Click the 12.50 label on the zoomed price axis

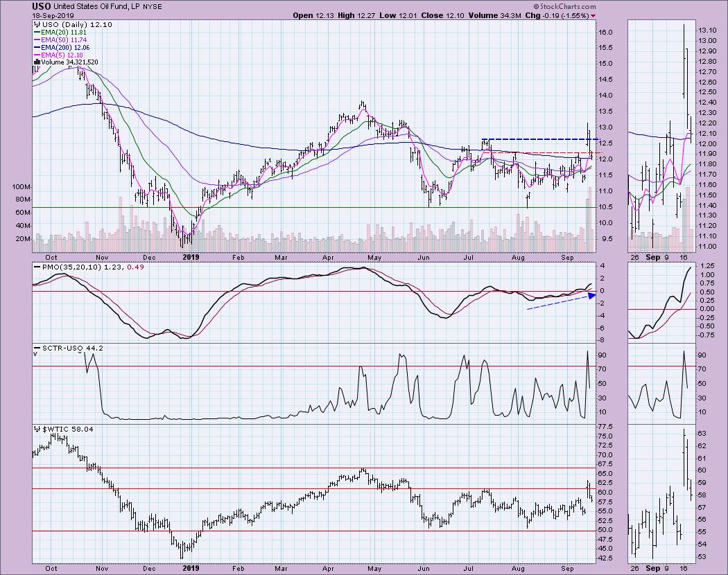pyautogui.click(x=707, y=92)
